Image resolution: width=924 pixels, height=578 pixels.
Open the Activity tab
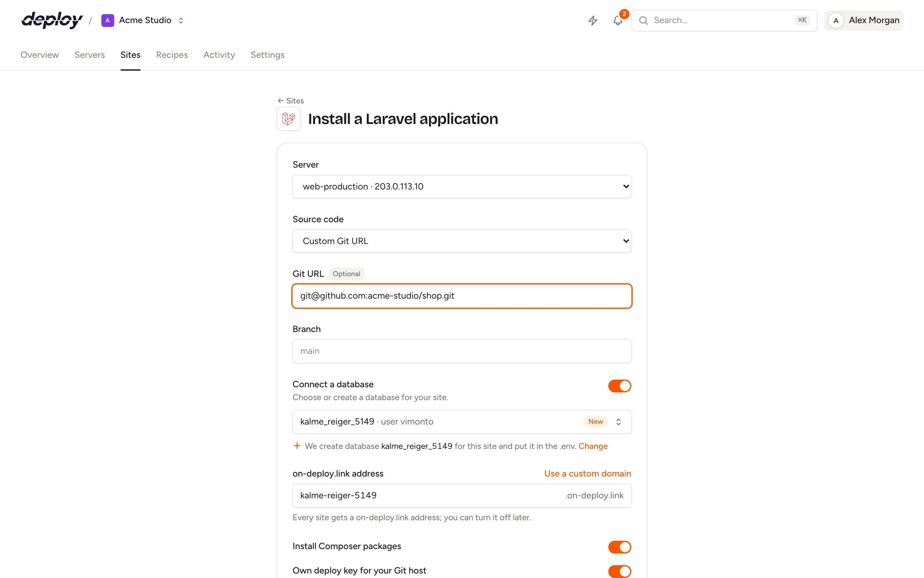[x=219, y=55]
